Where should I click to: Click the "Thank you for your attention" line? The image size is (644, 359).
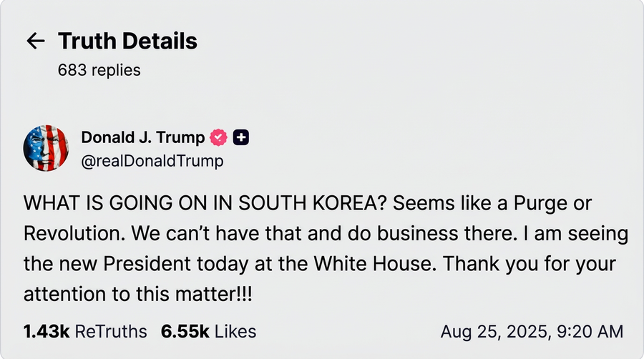point(137,294)
